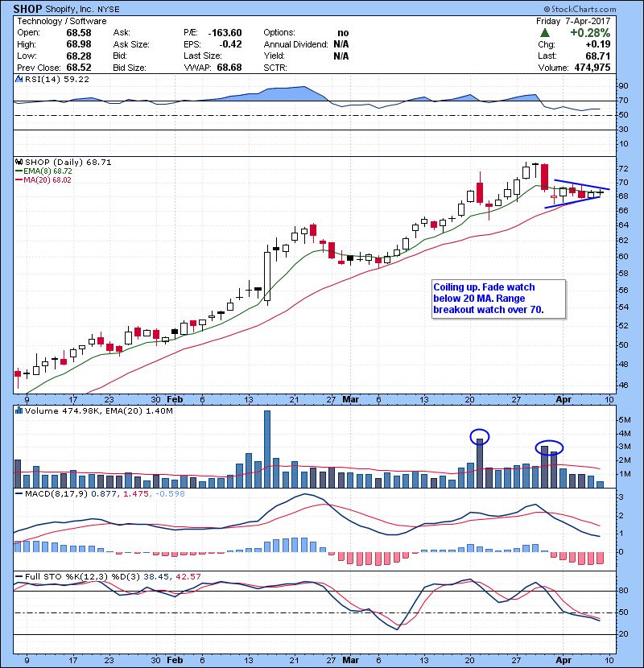
Task: Click the MACD(8,17,9) legend label
Action: coord(56,494)
